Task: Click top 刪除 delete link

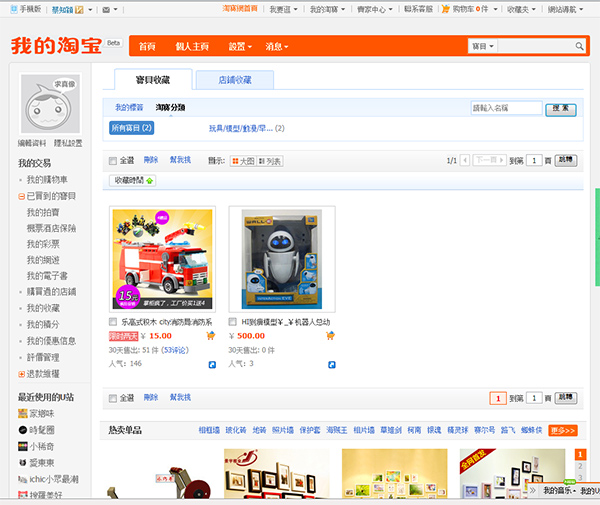Action: click(x=151, y=160)
